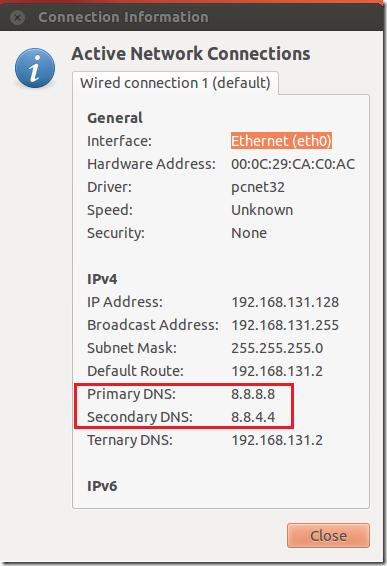Click the Active Network Connections title
The width and height of the screenshot is (387, 566).
click(x=191, y=54)
